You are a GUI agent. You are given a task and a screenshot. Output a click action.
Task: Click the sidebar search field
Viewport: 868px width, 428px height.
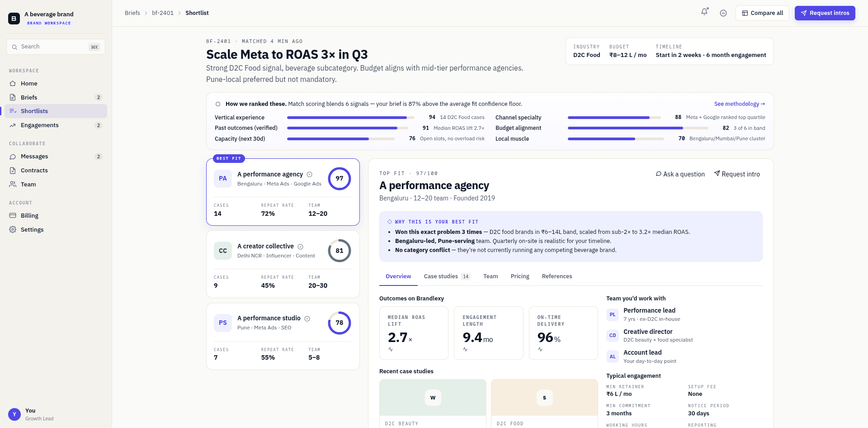[x=56, y=47]
